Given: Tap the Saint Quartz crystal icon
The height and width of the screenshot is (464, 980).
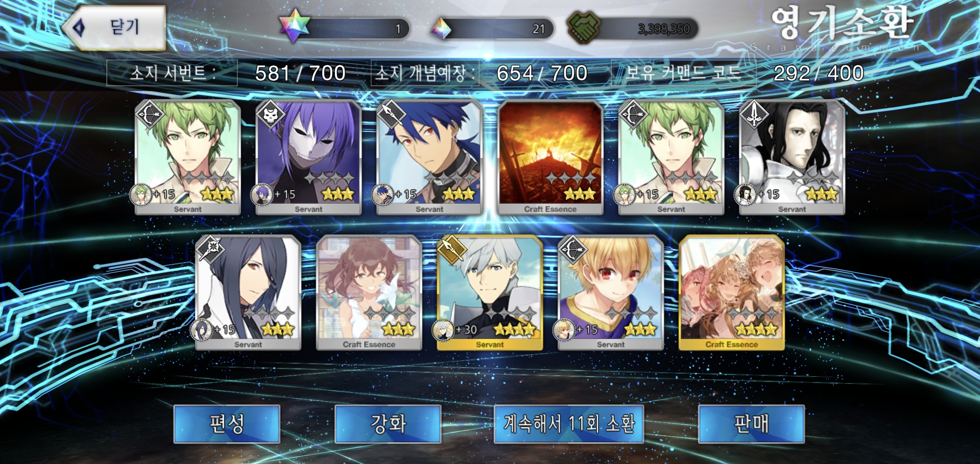Looking at the screenshot, I should [x=441, y=29].
